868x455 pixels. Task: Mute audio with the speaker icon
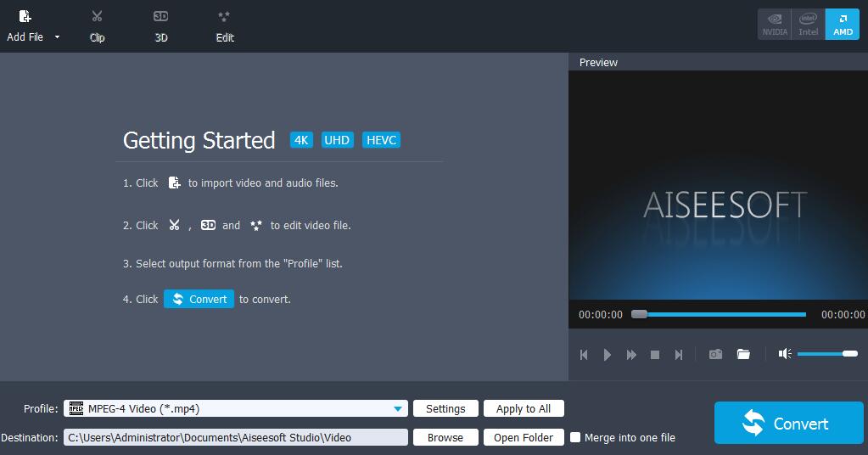pos(785,354)
